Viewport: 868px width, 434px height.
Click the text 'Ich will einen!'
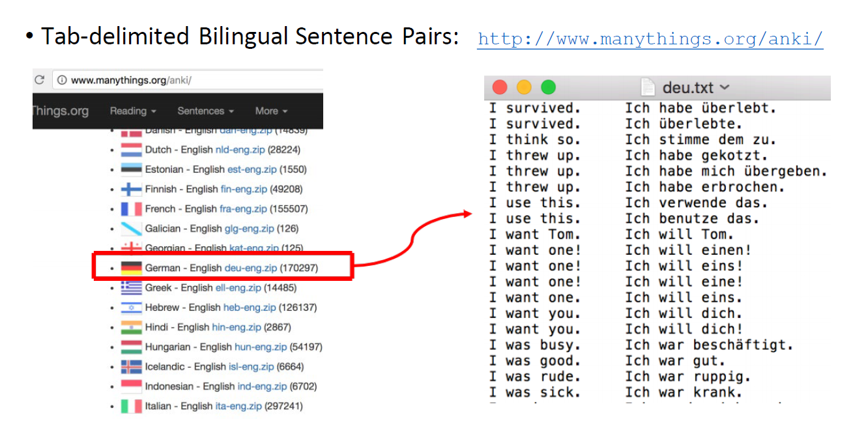point(688,250)
